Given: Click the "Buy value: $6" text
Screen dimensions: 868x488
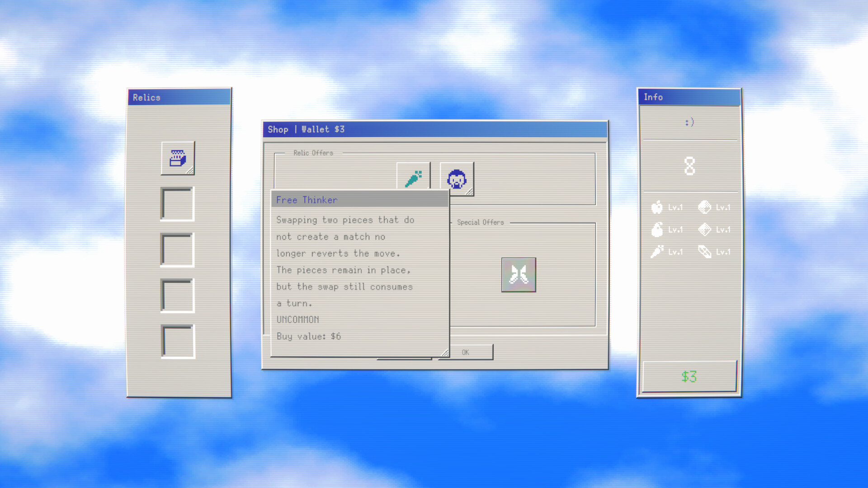Looking at the screenshot, I should coord(309,336).
